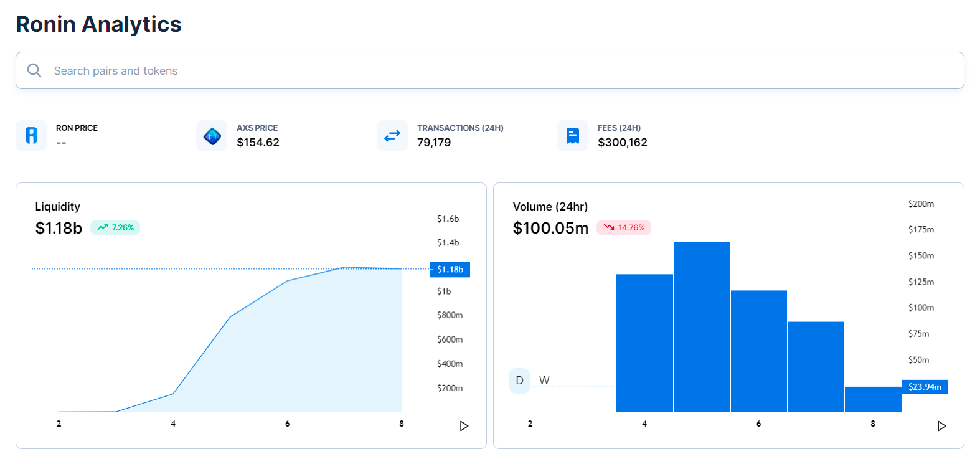Click the RON PRICE label
The width and height of the screenshot is (980, 464).
(x=77, y=128)
